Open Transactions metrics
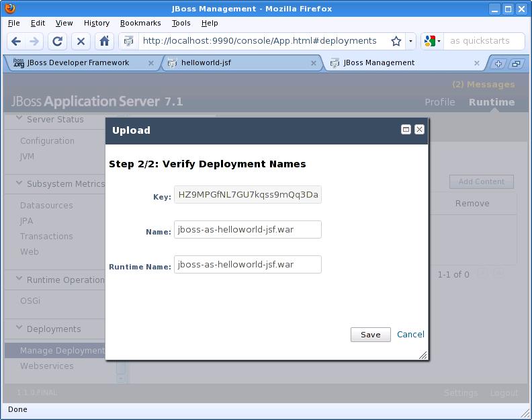 point(46,237)
